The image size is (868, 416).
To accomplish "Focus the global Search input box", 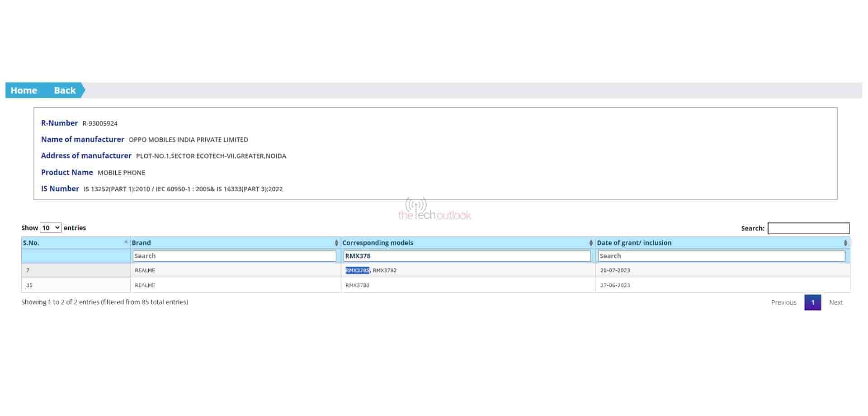I will pos(808,228).
